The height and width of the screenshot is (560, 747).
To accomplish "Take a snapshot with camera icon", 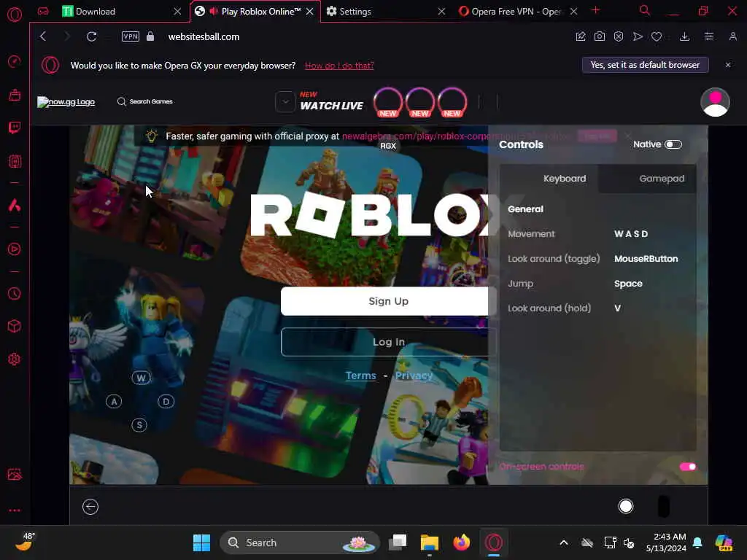I will (600, 36).
